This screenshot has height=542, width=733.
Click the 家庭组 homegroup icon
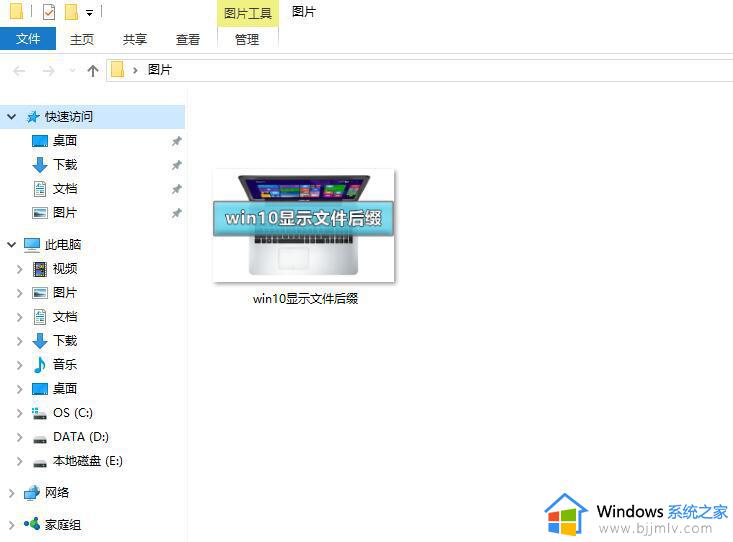coord(32,524)
